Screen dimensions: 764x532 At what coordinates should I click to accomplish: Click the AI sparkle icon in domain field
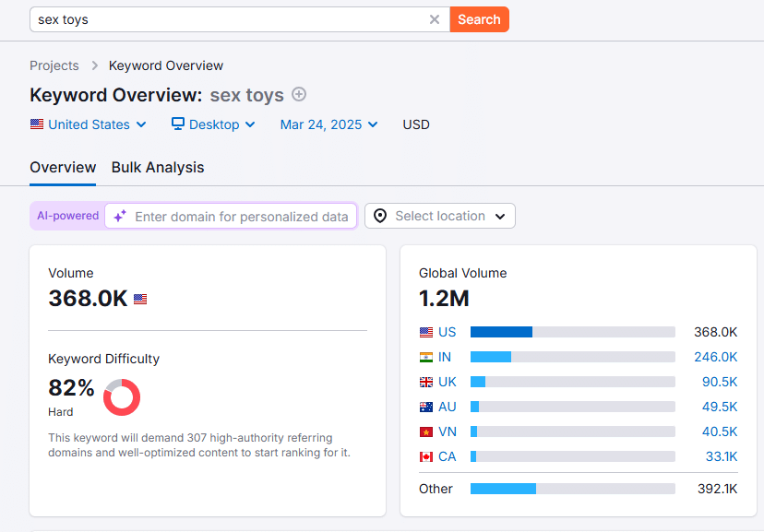(120, 216)
